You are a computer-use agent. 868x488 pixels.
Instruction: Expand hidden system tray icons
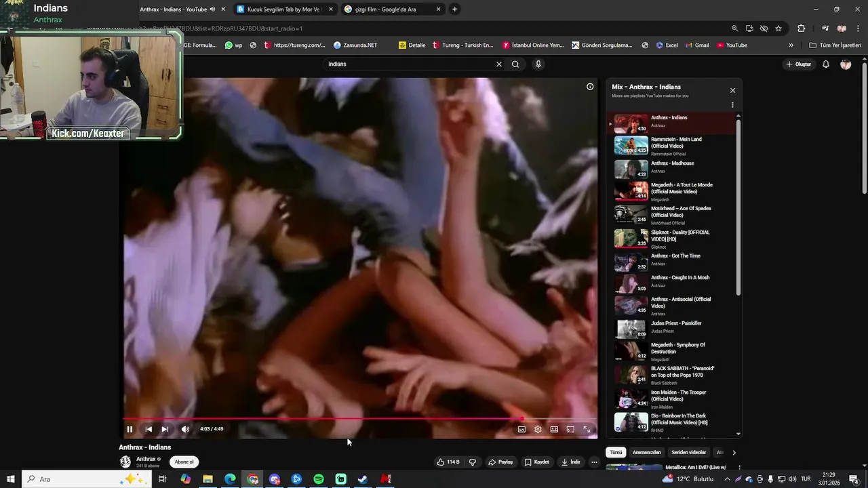tap(727, 479)
